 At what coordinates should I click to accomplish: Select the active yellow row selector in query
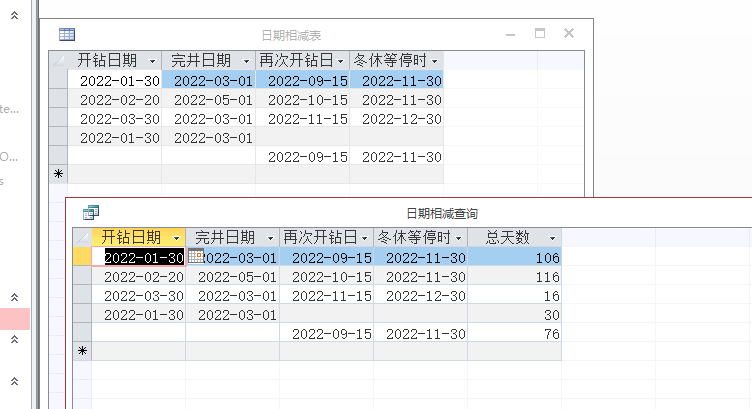click(82, 257)
